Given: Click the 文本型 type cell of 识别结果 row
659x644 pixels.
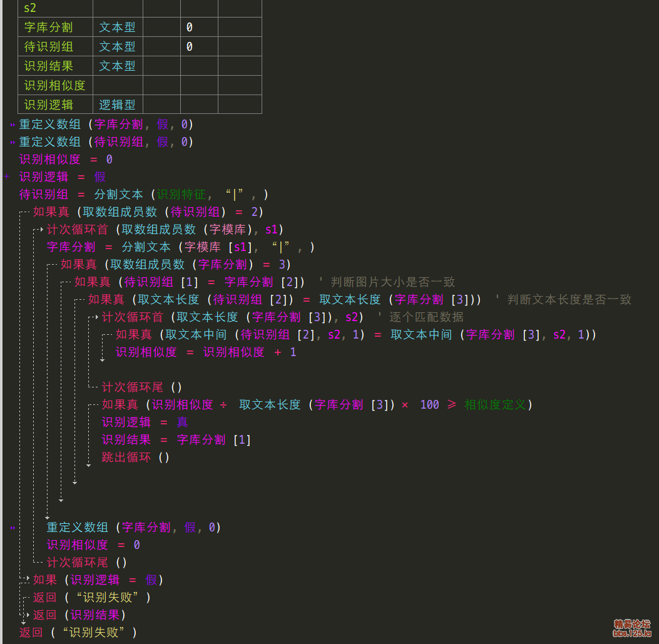Looking at the screenshot, I should tap(118, 66).
